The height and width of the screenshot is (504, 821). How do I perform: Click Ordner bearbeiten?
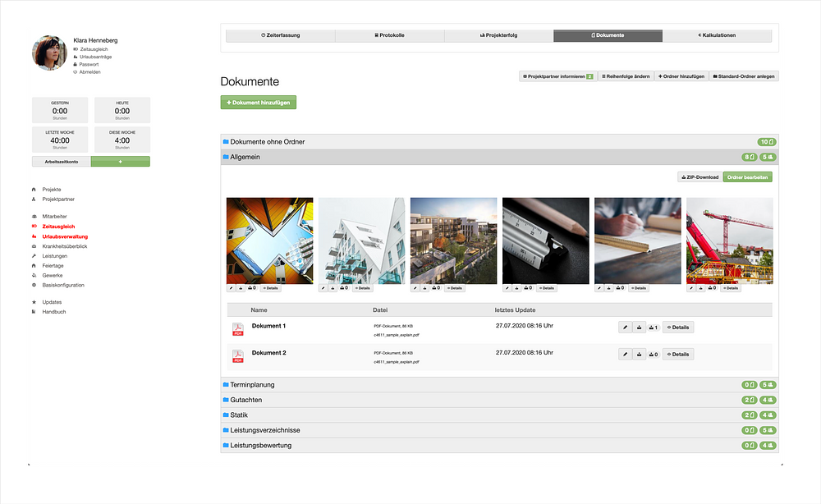point(748,177)
